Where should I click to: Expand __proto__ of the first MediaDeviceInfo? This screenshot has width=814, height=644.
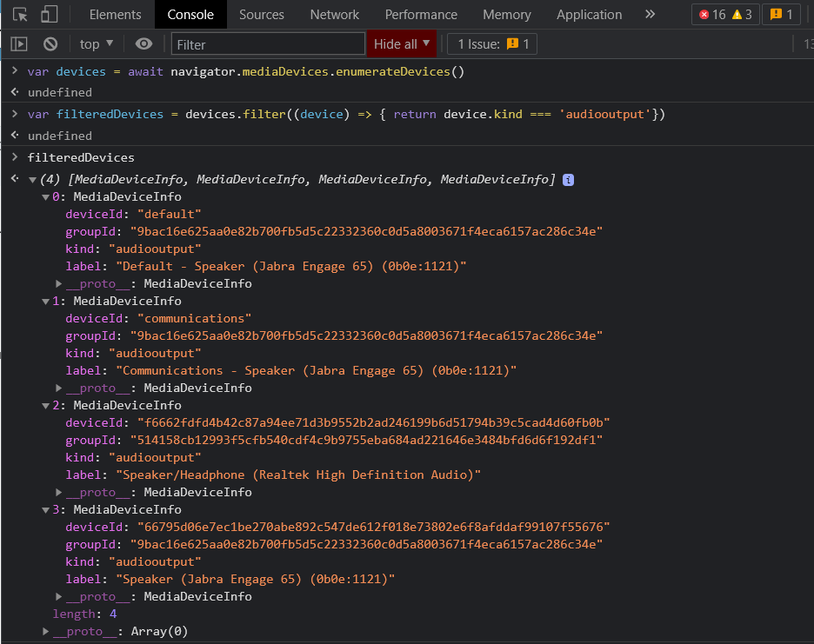pyautogui.click(x=58, y=283)
